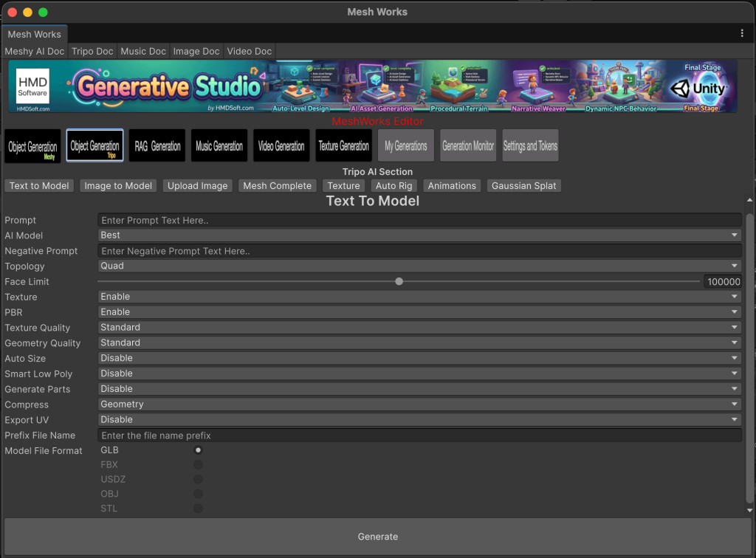Click the scrollbar down arrow

pos(749,510)
